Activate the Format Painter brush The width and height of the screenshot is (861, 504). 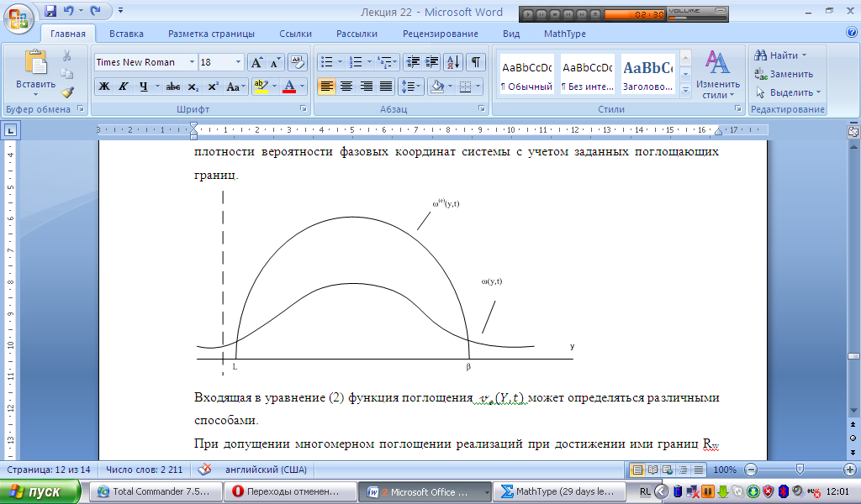(x=67, y=92)
